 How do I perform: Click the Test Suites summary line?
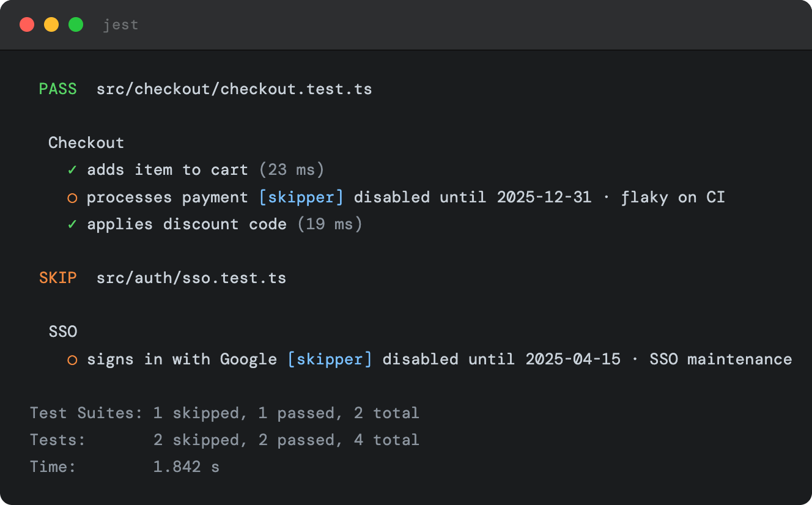tap(224, 413)
